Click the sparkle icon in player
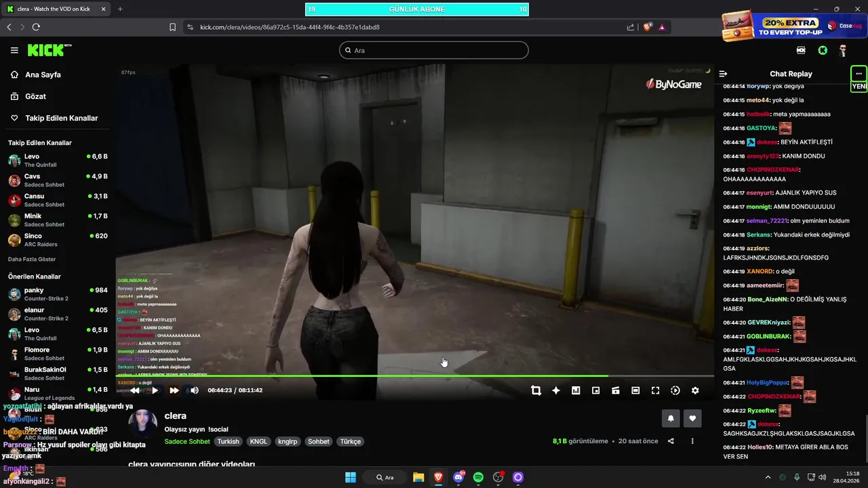This screenshot has width=868, height=488. point(556,390)
